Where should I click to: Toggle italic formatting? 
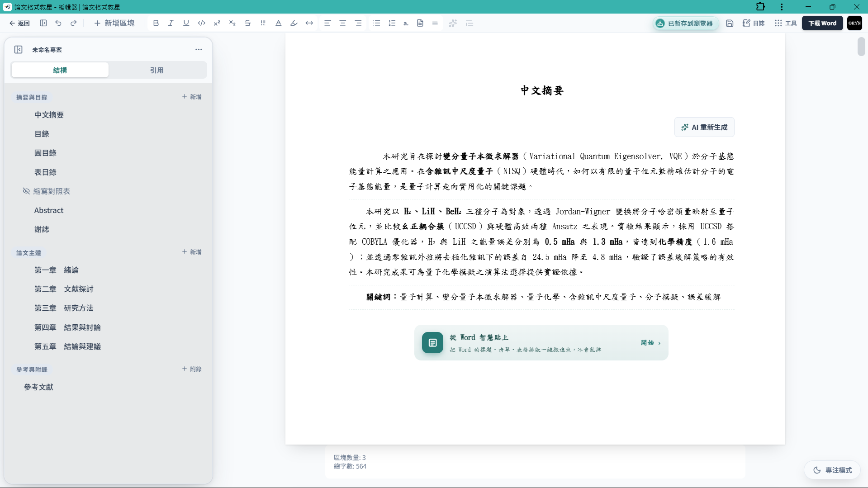tap(171, 23)
